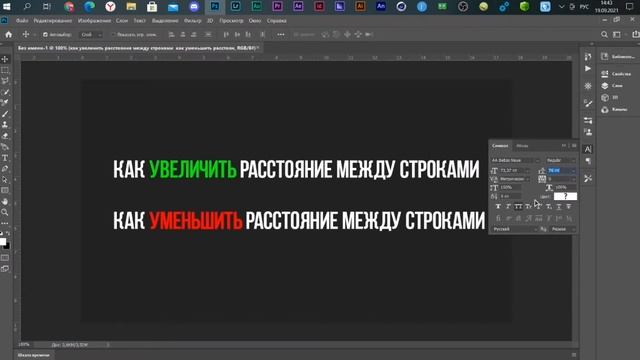The width and height of the screenshot is (640, 360).
Task: Open the Properties panel on the right
Action: pyautogui.click(x=616, y=74)
